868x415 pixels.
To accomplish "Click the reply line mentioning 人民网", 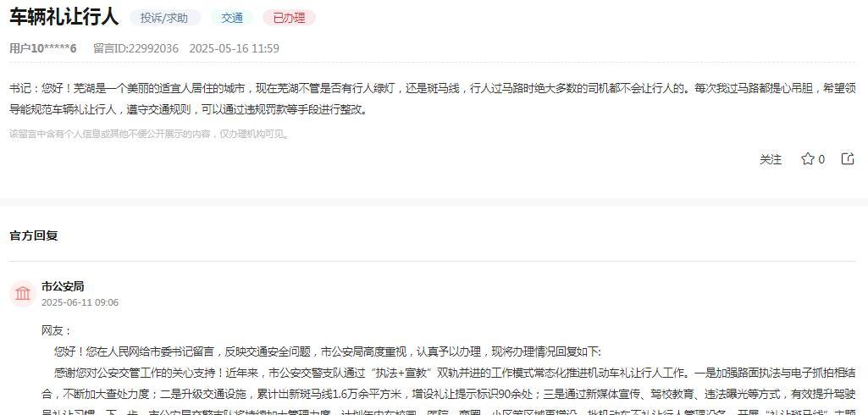I will (x=327, y=352).
